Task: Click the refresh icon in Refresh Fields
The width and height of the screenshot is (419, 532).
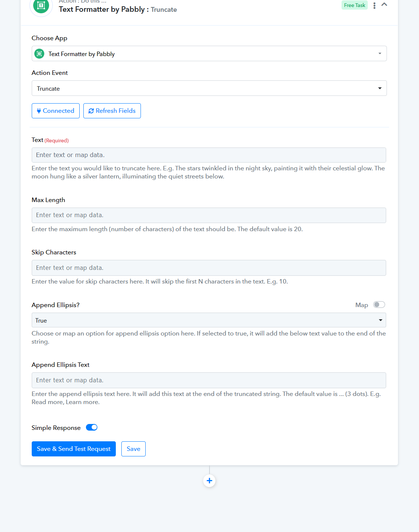Action: point(91,111)
